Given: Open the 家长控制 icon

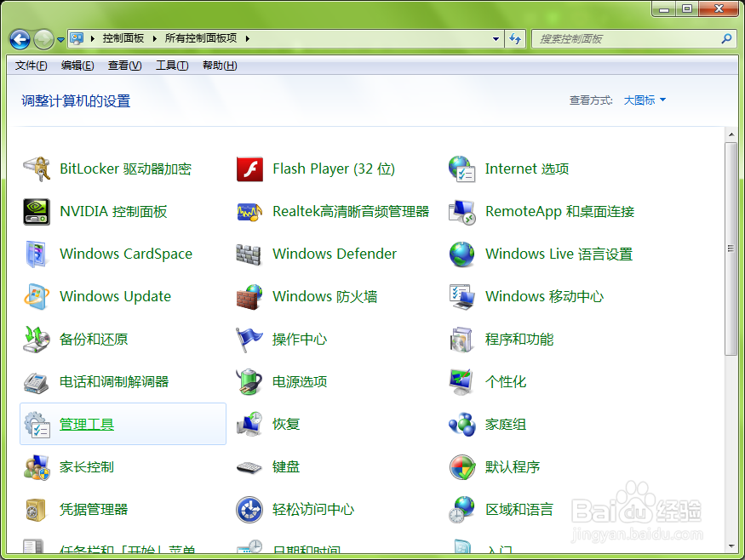Looking at the screenshot, I should pyautogui.click(x=37, y=467).
